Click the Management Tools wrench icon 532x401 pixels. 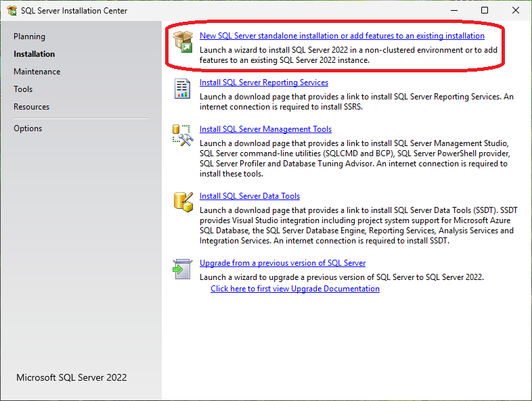[x=183, y=135]
